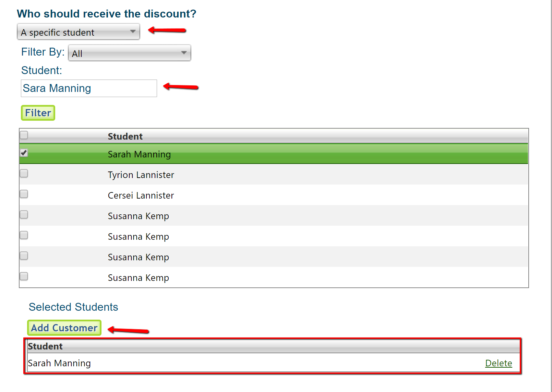Click the Student column header in the upper table
The height and width of the screenshot is (392, 552).
coord(125,136)
